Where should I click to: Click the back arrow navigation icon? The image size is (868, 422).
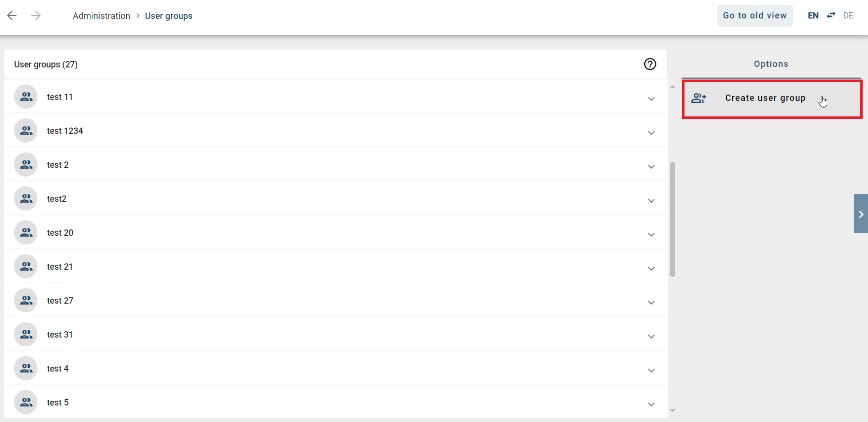pyautogui.click(x=12, y=16)
